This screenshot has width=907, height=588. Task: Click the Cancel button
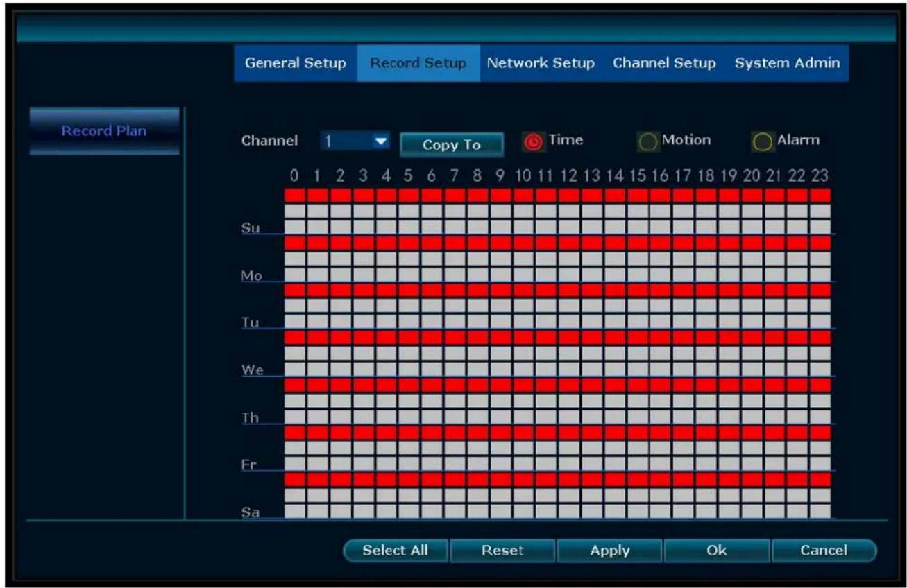coord(824,551)
